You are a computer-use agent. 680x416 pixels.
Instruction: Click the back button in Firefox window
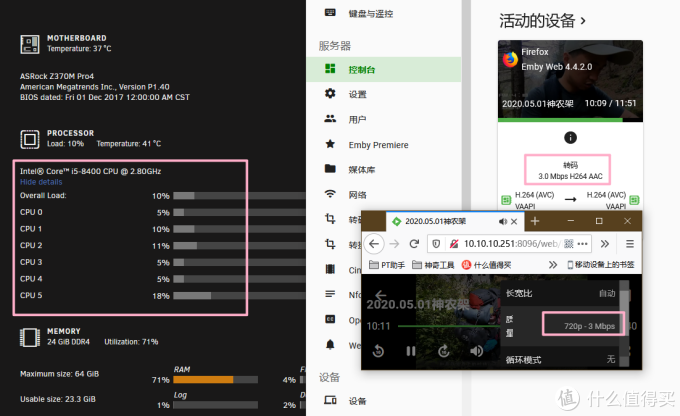click(x=374, y=244)
